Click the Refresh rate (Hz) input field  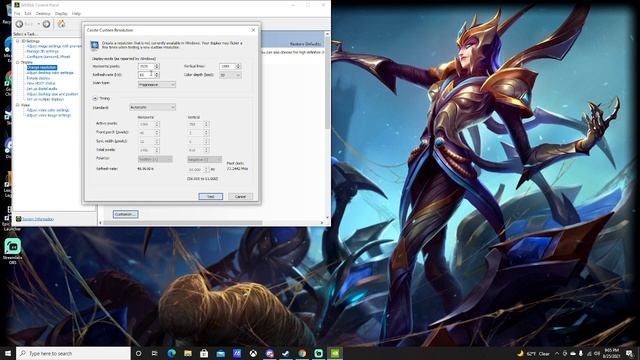click(146, 75)
